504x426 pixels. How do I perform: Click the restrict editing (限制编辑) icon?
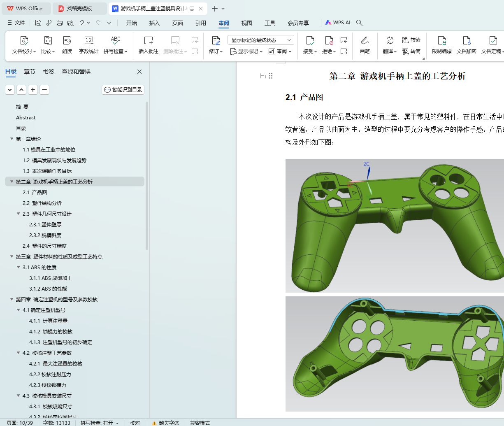(x=442, y=40)
